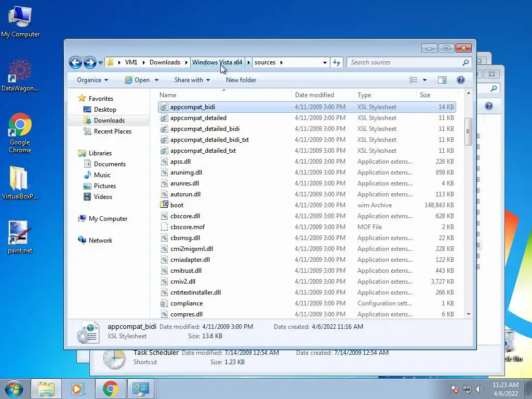The height and width of the screenshot is (399, 532).
Task: Select the boot wim archive icon
Action: [x=164, y=205]
